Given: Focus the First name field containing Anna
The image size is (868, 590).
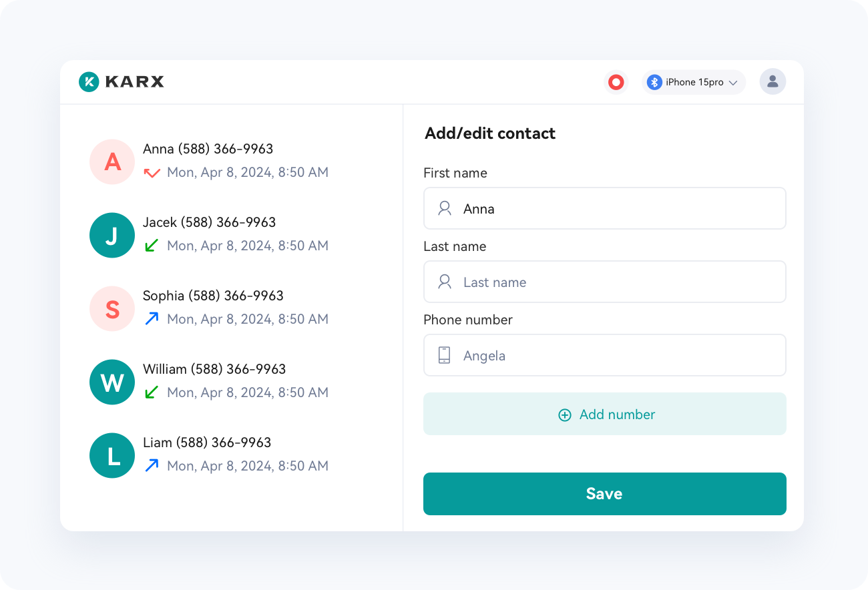Looking at the screenshot, I should (605, 208).
